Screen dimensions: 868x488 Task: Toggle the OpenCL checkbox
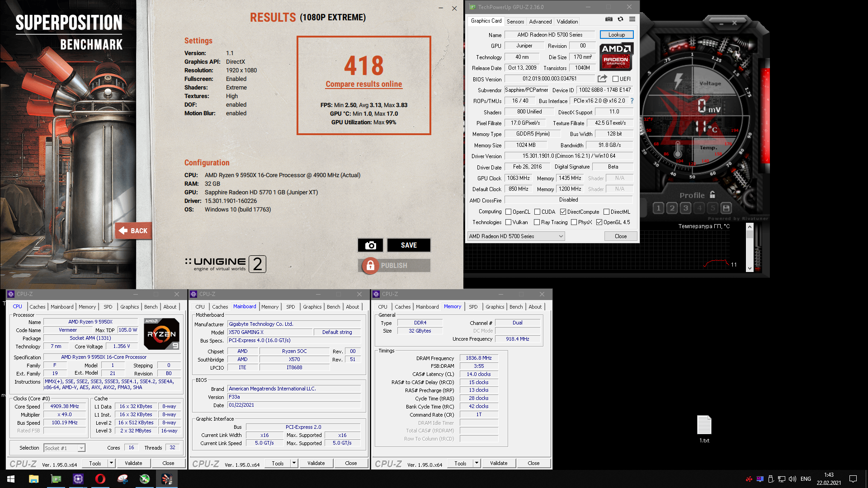[508, 212]
